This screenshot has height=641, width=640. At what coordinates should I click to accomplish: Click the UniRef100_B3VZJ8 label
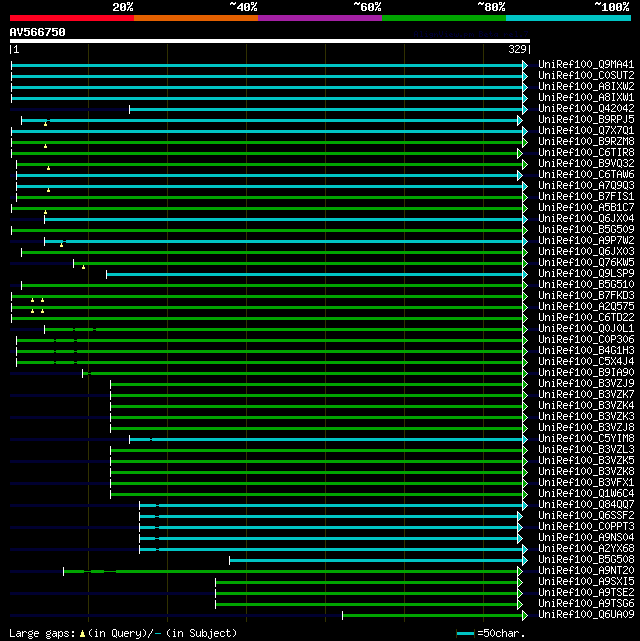pyautogui.click(x=586, y=427)
